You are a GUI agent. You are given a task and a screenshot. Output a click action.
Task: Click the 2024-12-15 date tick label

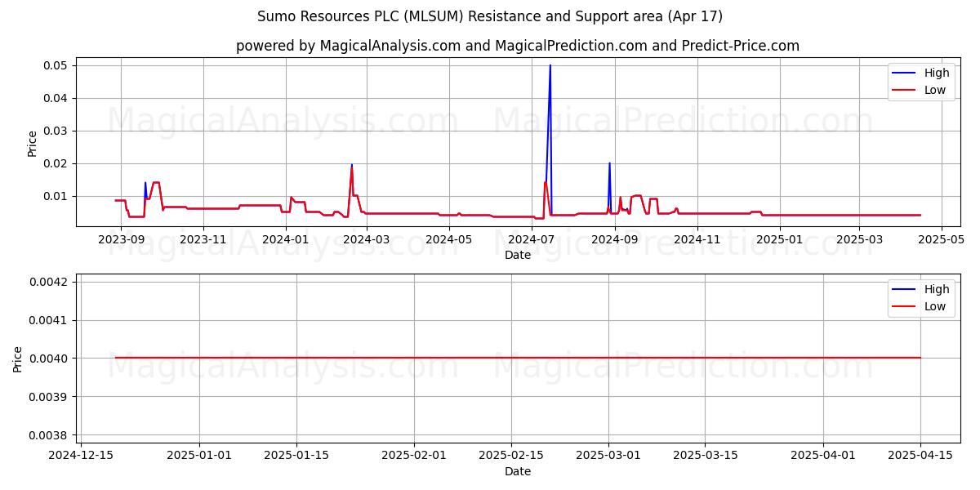(x=81, y=456)
